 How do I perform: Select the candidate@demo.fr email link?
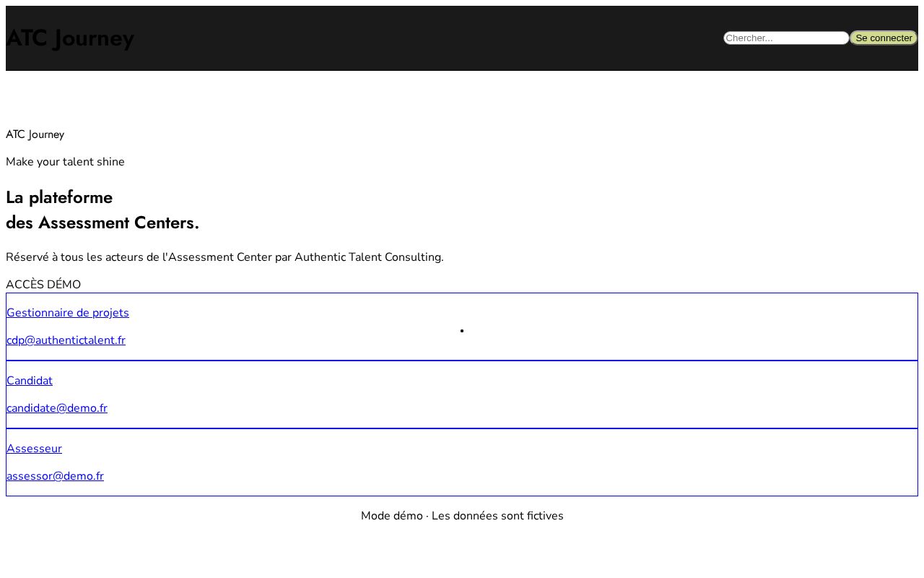57,408
